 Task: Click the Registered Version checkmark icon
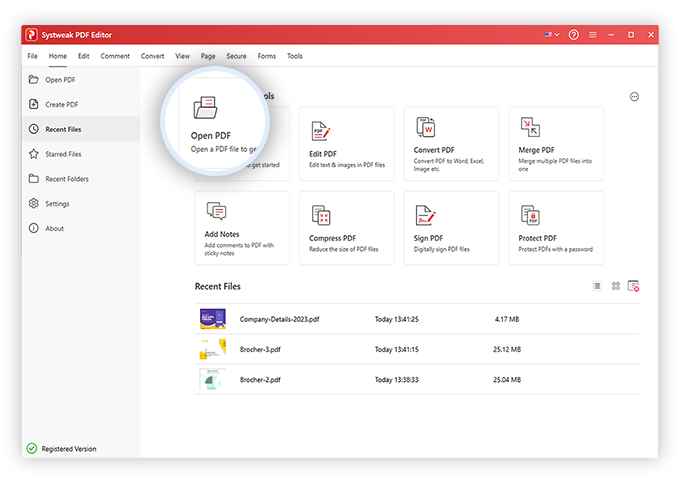32,449
